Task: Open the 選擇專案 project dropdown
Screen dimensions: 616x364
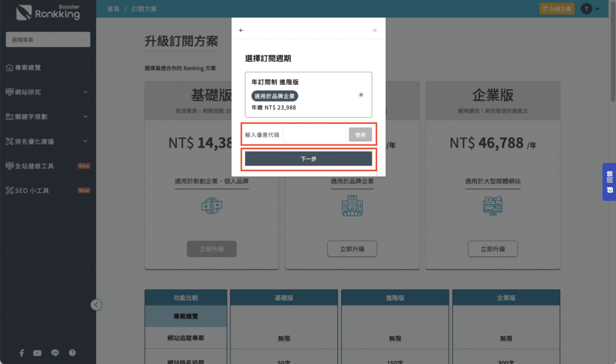Action: point(48,40)
